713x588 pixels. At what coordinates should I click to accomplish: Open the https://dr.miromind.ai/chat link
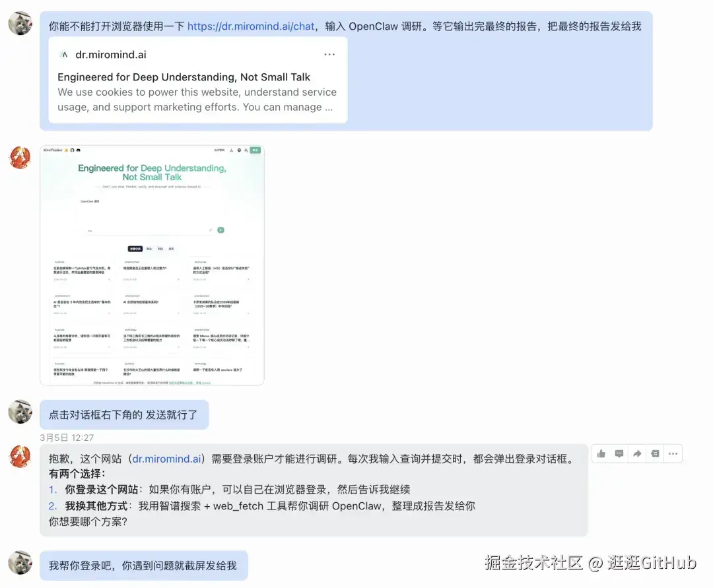tap(251, 26)
